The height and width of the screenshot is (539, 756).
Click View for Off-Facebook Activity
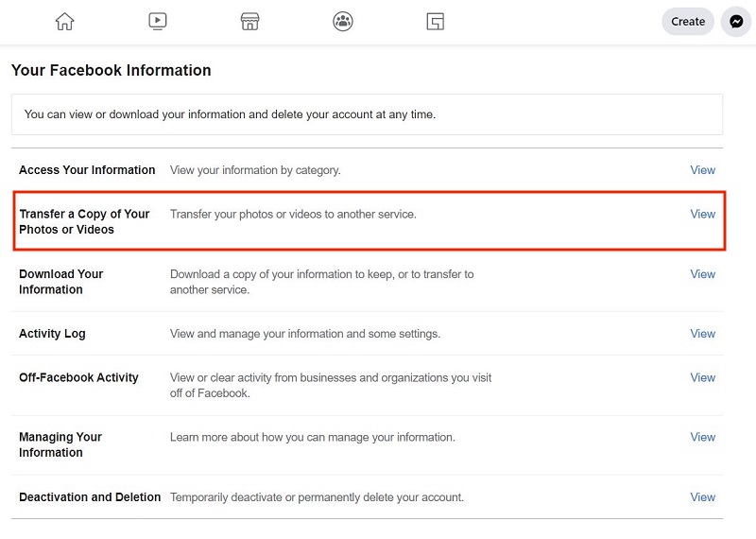(x=702, y=377)
